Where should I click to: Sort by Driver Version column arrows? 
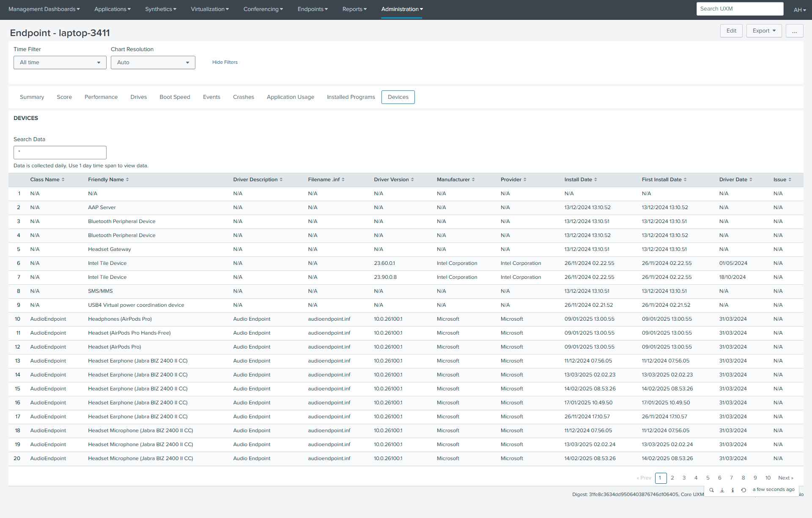[412, 180]
